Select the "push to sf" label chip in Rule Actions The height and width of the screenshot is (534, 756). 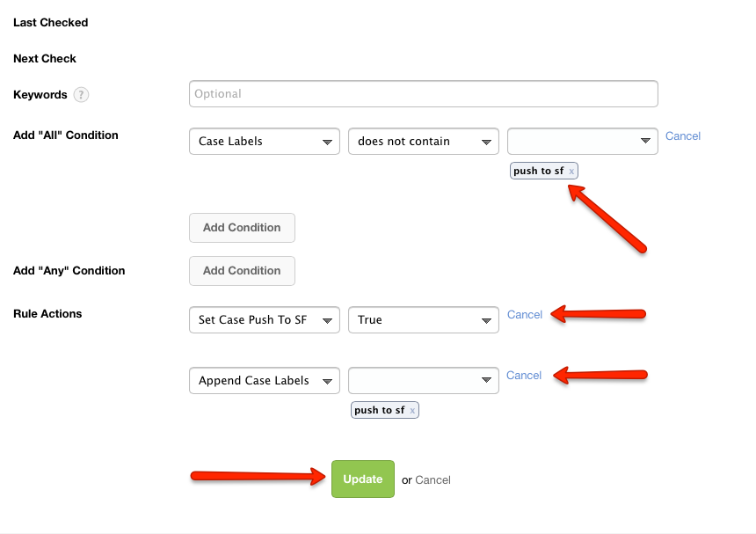point(379,411)
